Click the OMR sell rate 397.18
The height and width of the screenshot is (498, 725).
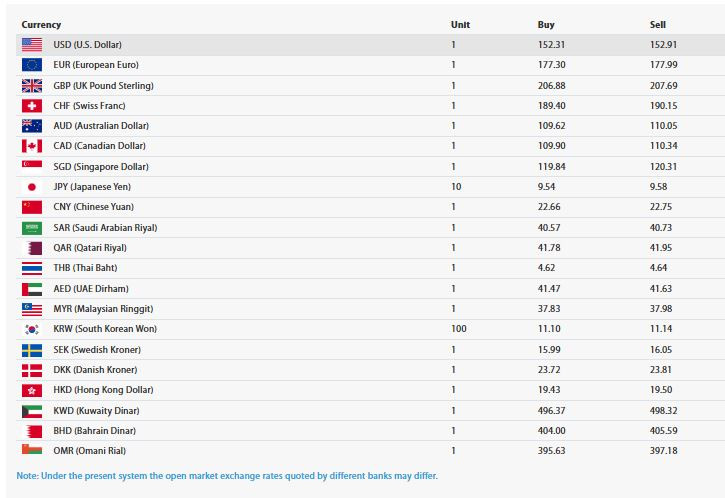(664, 450)
